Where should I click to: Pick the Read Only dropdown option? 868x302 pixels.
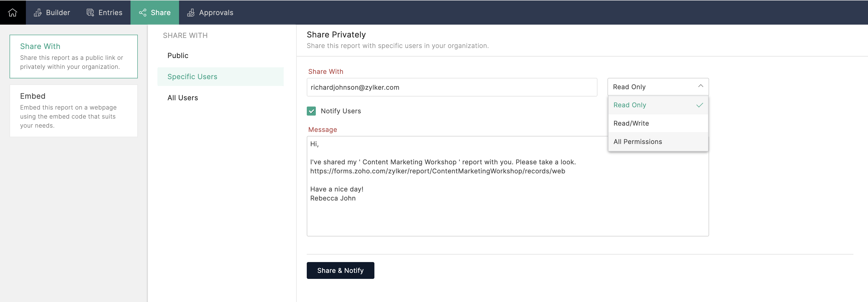tap(629, 105)
